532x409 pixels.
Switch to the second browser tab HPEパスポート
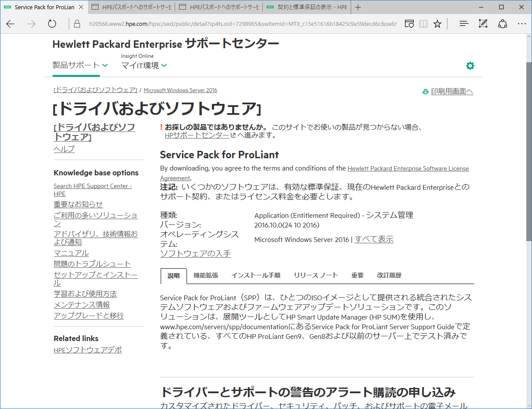(131, 7)
